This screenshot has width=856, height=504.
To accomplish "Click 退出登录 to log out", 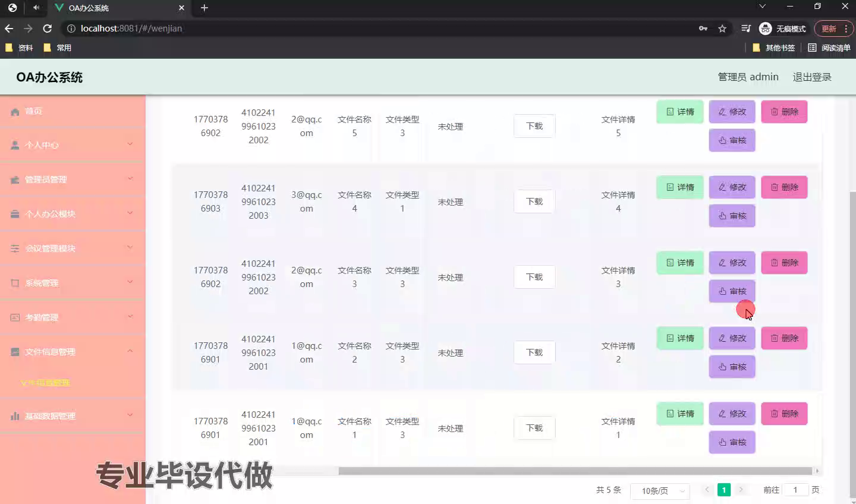I will coord(812,77).
